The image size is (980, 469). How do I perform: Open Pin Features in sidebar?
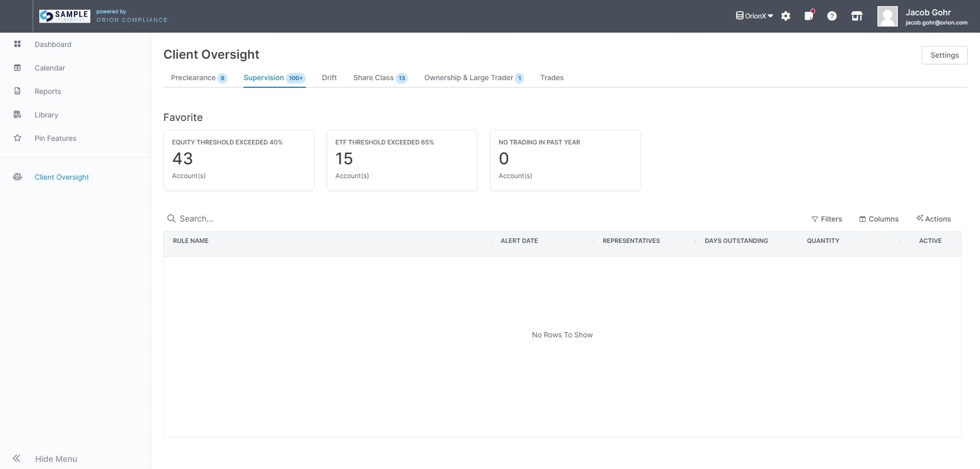click(x=55, y=138)
